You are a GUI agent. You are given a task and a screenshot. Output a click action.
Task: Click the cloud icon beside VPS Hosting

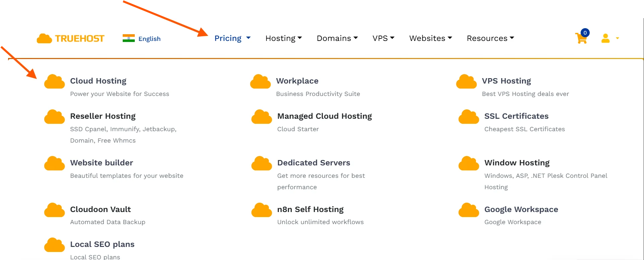[x=466, y=82]
